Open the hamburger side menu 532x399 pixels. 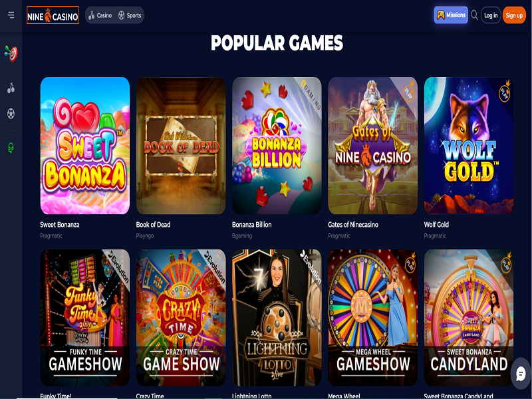11,15
